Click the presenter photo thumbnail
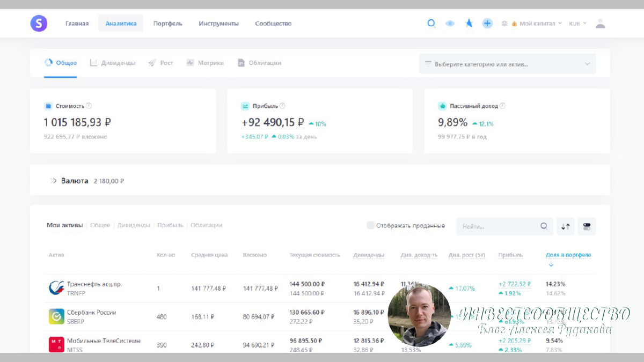This screenshot has width=644, height=362. [419, 315]
